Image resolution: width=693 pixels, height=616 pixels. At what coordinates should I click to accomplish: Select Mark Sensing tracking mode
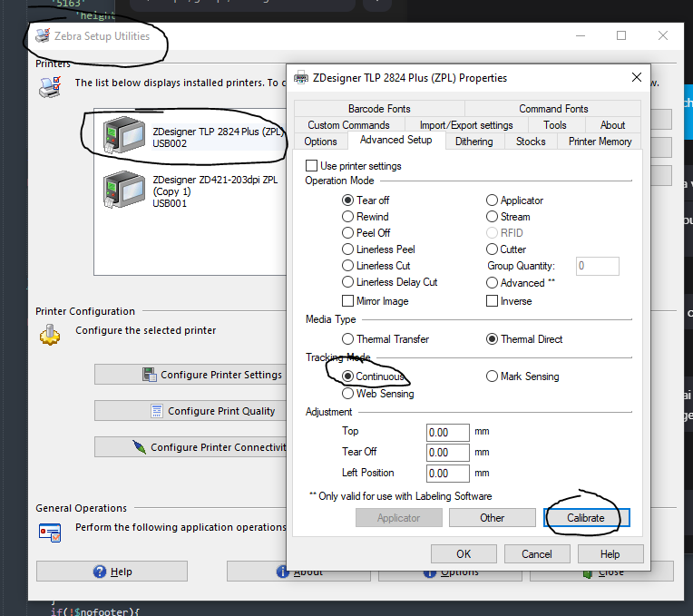[493, 376]
